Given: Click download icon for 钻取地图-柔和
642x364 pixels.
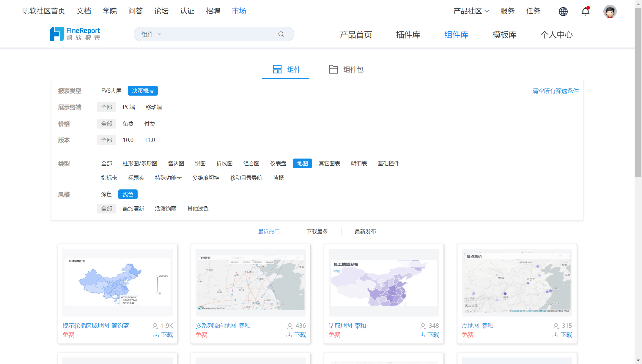Looking at the screenshot, I should [x=422, y=335].
